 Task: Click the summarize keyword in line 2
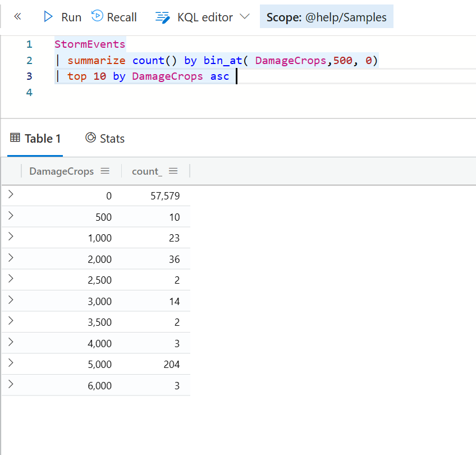tap(96, 61)
